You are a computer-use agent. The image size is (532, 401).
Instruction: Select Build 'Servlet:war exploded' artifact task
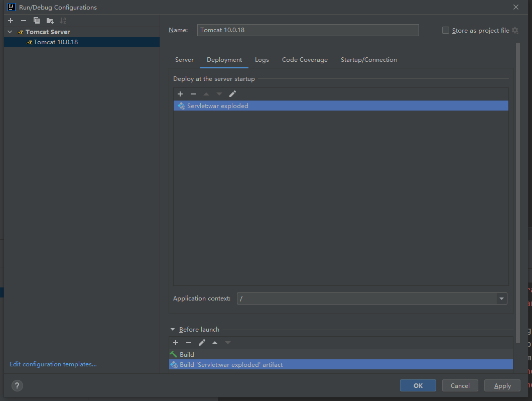(x=341, y=365)
